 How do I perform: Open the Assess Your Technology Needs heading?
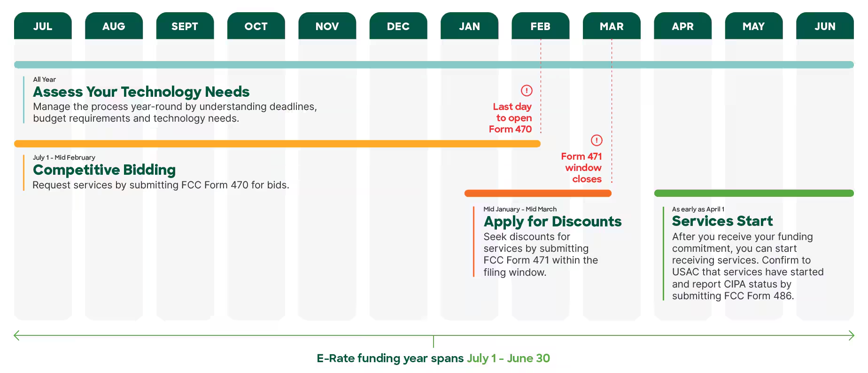pos(141,92)
